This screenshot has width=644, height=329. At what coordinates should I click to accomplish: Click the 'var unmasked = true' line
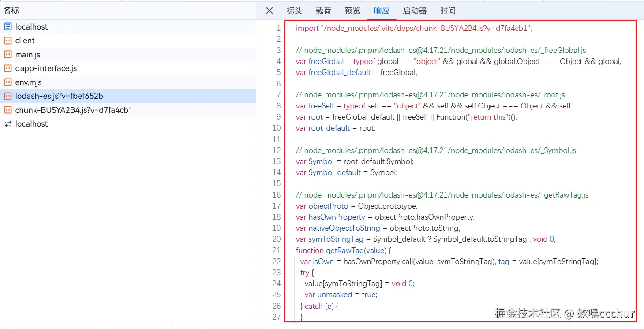coord(341,295)
